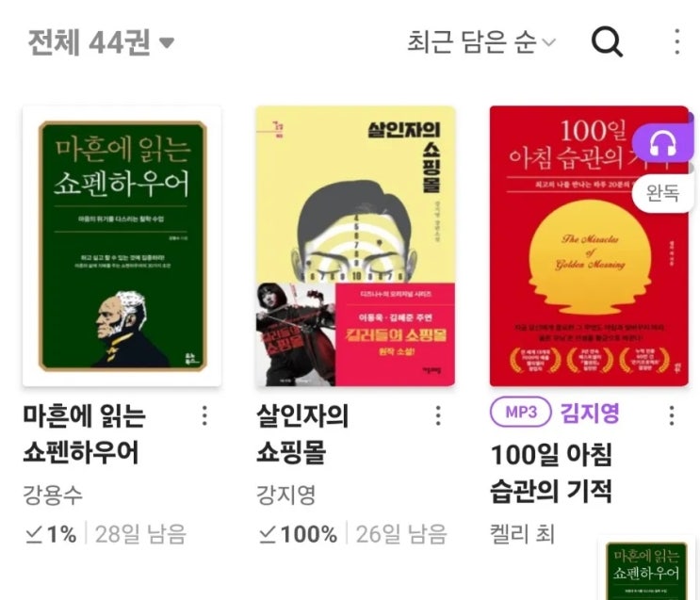Open top-right overflow menu dots

[677, 42]
